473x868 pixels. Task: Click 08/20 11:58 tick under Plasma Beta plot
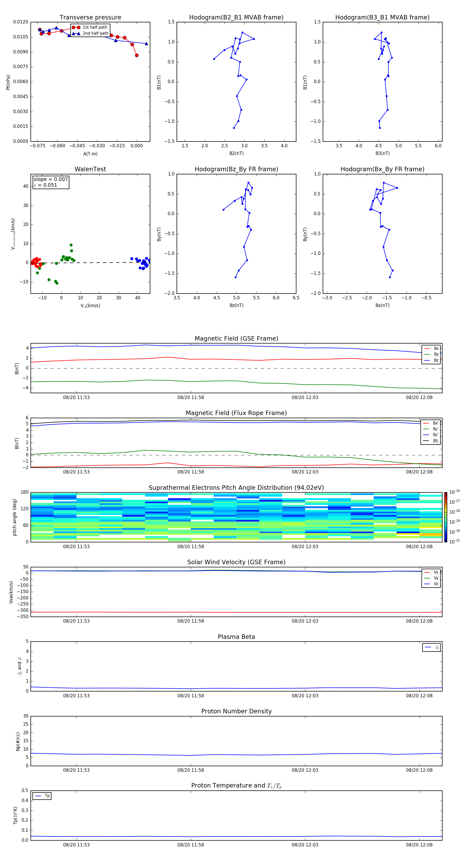(191, 695)
